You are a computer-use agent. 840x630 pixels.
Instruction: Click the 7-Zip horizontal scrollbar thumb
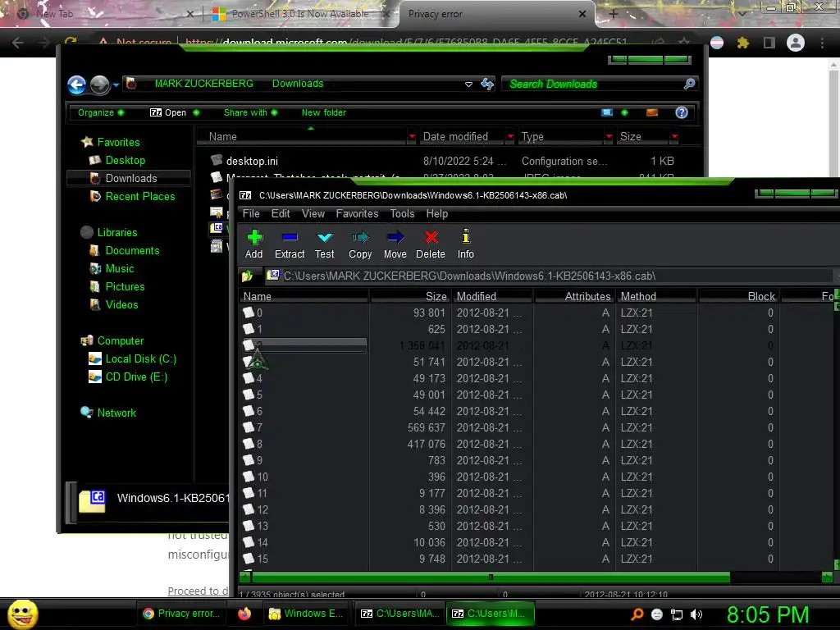[491, 577]
